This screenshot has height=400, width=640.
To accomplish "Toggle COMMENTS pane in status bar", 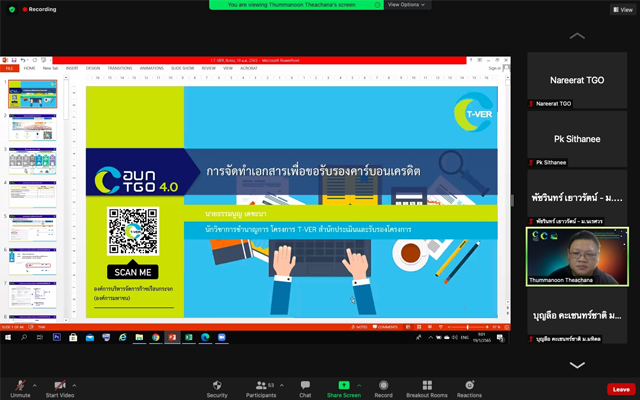I will tap(385, 327).
